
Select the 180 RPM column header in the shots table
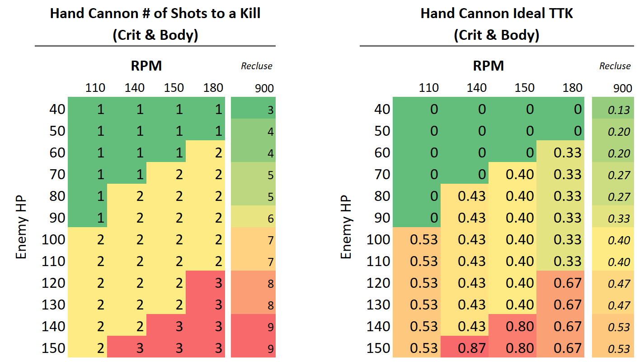[213, 87]
